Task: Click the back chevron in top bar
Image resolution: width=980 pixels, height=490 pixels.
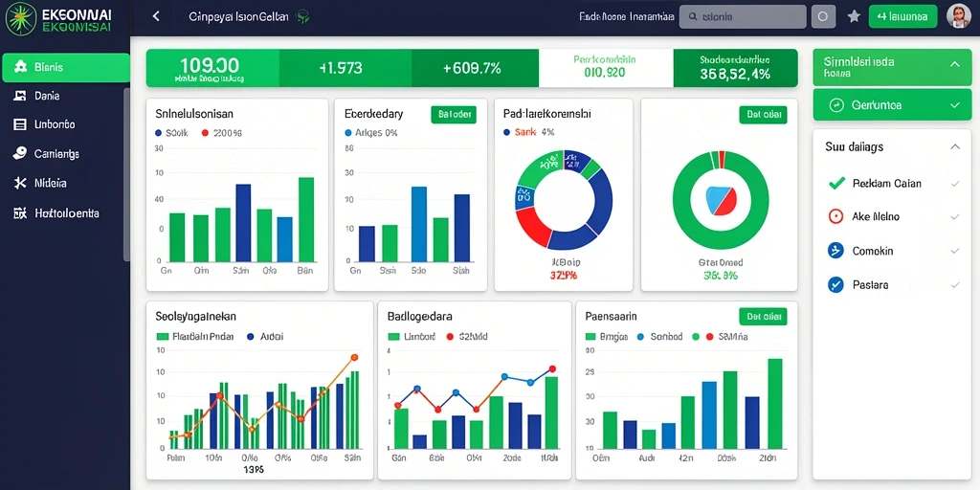Action: [x=156, y=17]
